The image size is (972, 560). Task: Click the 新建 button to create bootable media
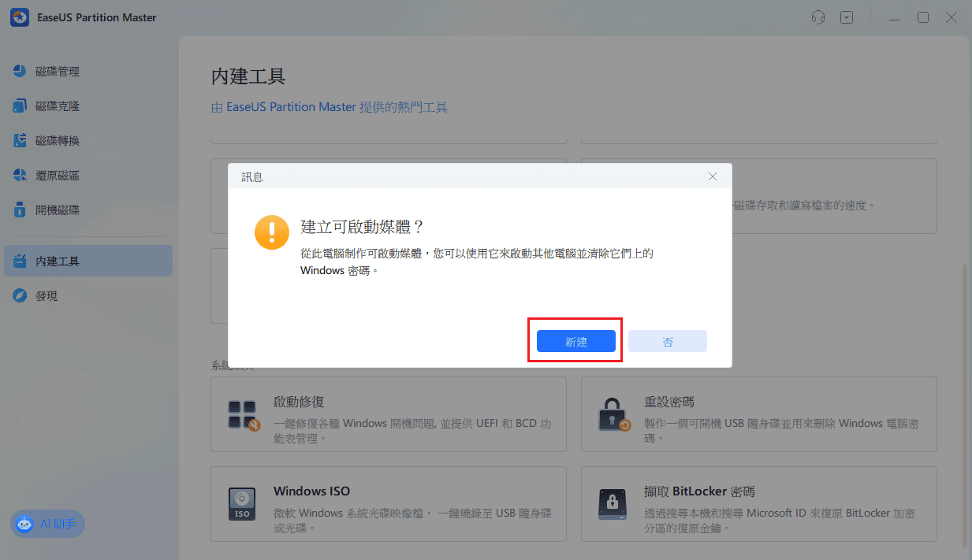575,340
